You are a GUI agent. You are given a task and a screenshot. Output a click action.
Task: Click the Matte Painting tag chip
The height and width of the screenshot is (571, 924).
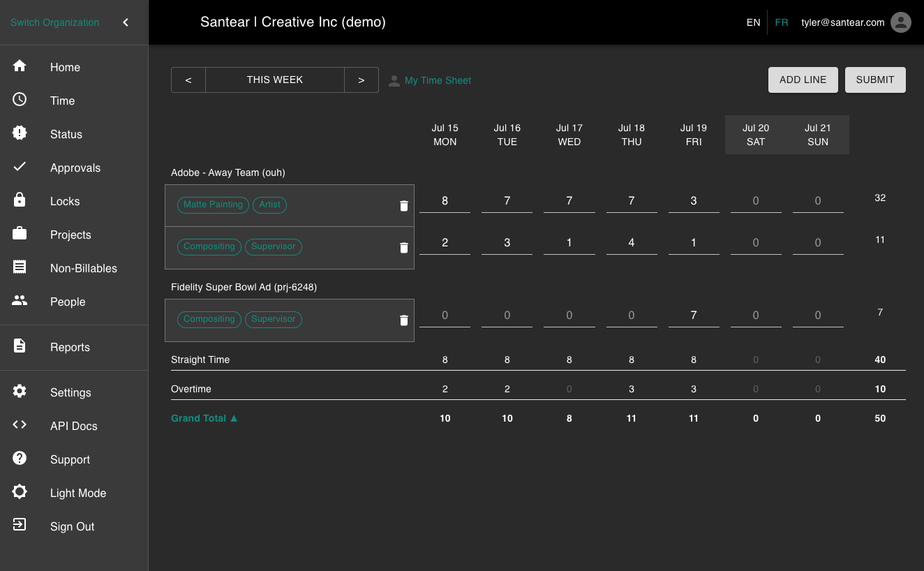[x=213, y=205]
